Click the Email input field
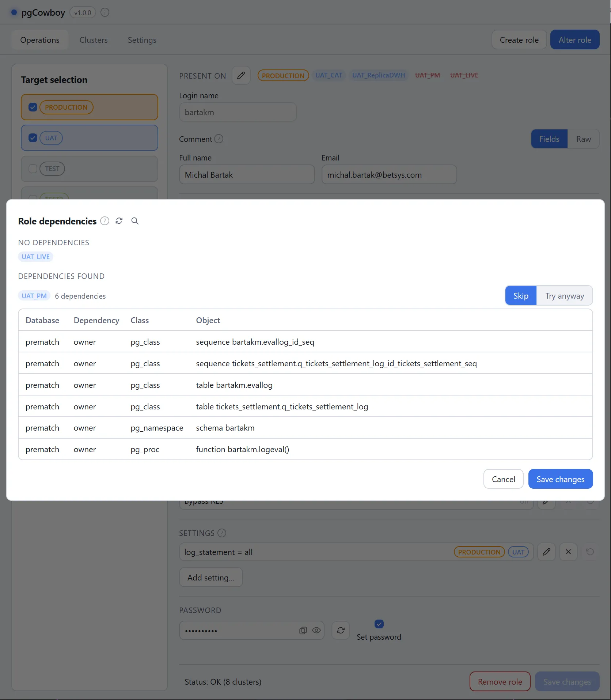This screenshot has width=611, height=700. [389, 175]
